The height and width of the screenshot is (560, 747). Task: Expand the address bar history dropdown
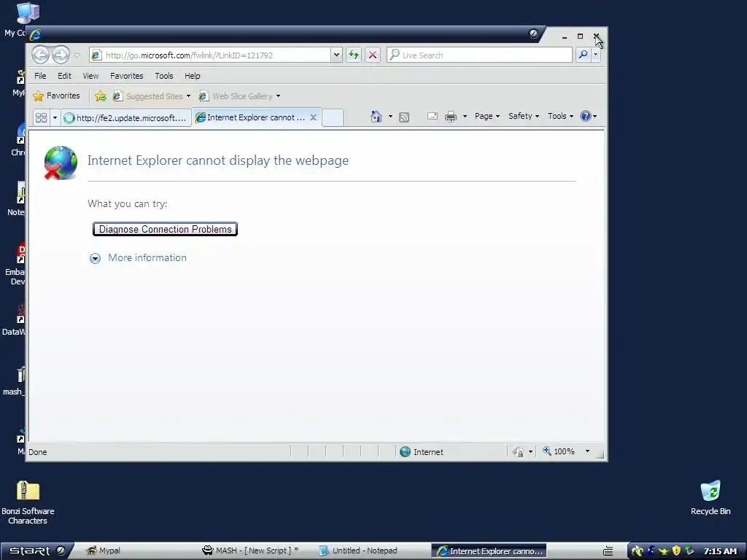pyautogui.click(x=337, y=55)
